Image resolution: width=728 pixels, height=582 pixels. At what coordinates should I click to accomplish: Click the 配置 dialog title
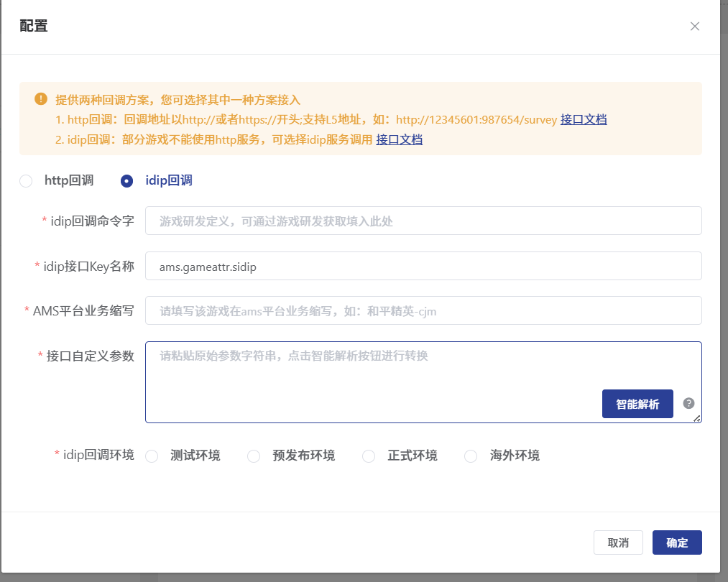(34, 27)
